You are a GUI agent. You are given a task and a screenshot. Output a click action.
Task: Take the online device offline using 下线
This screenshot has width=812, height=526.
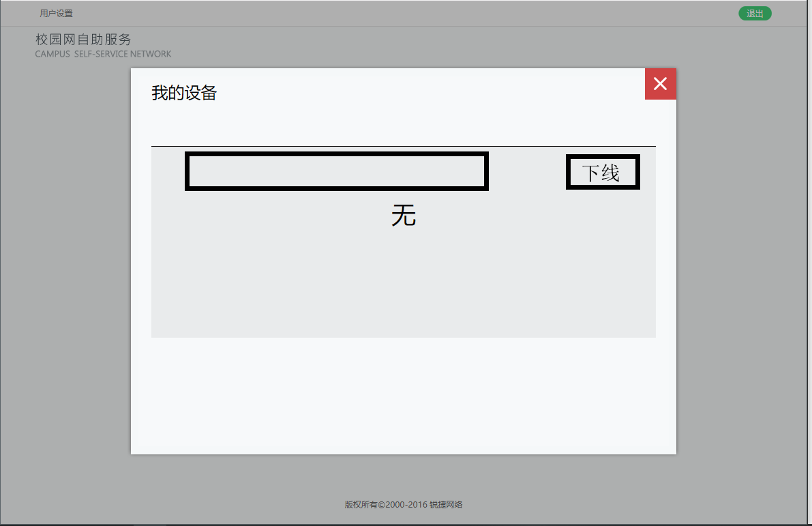602,171
